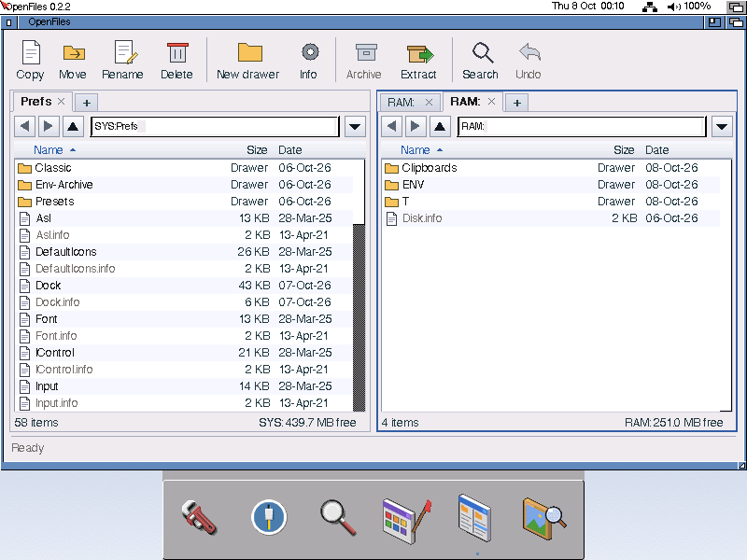Viewport: 747px width, 560px height.
Task: Select the Classic drawer
Action: click(184, 168)
